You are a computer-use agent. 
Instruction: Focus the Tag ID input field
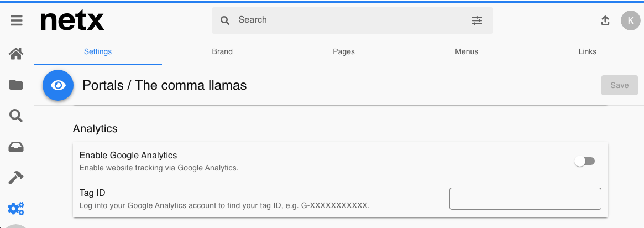525,199
